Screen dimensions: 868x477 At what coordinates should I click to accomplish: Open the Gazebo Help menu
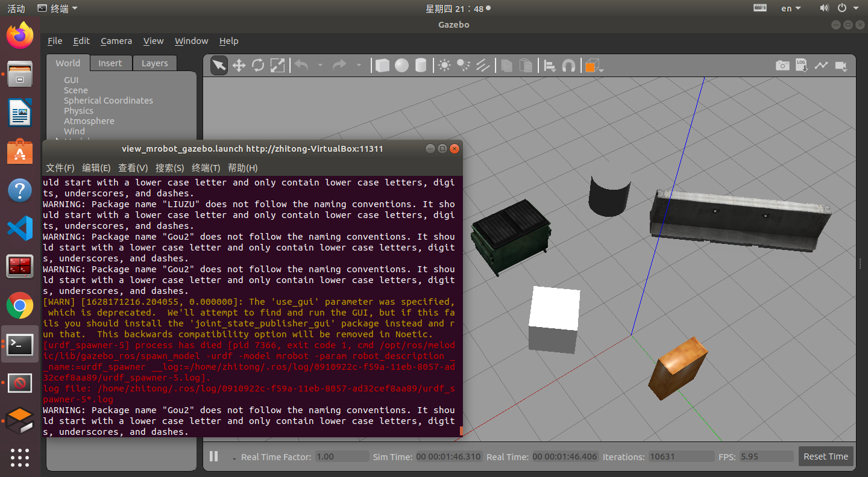point(228,41)
